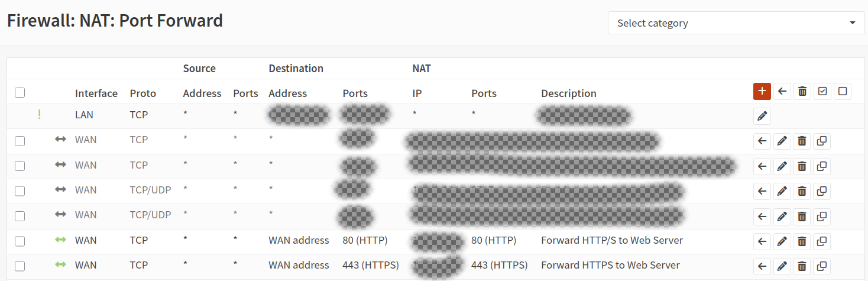
Task: Click the header move-selected-rules arrow icon
Action: point(782,91)
